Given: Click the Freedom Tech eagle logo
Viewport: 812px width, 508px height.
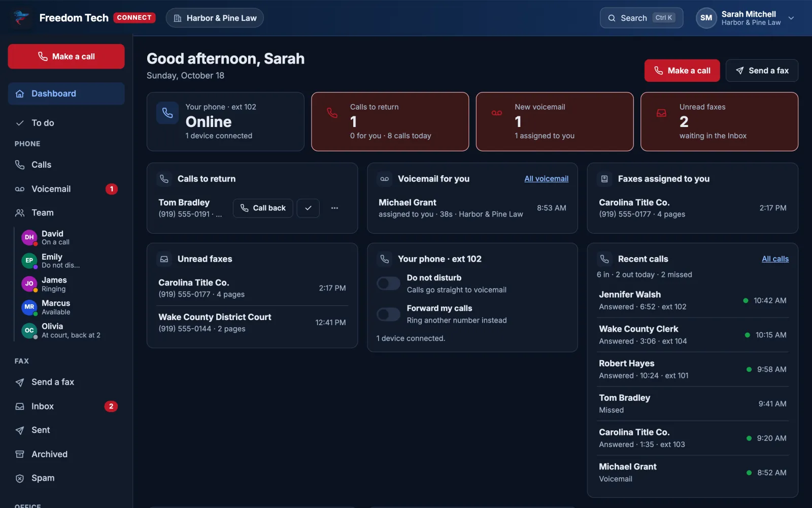Looking at the screenshot, I should (21, 18).
